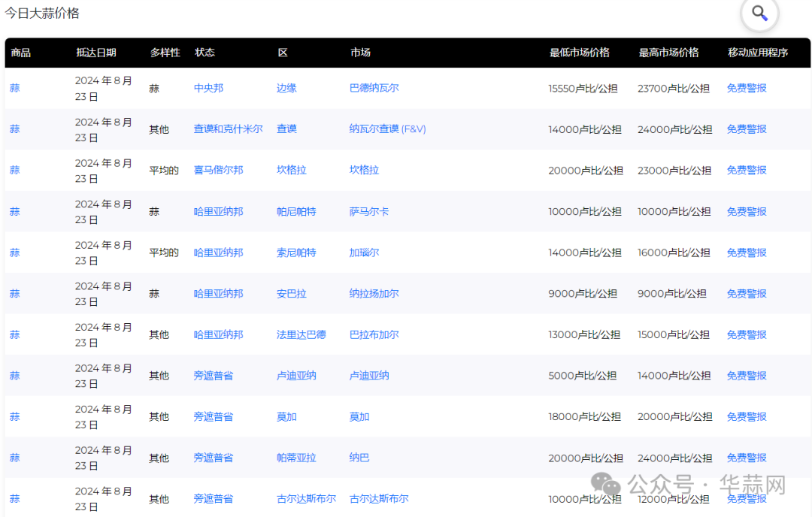812x517 pixels.
Task: Open the 纳拉扬加尔 market link
Action: 374,293
